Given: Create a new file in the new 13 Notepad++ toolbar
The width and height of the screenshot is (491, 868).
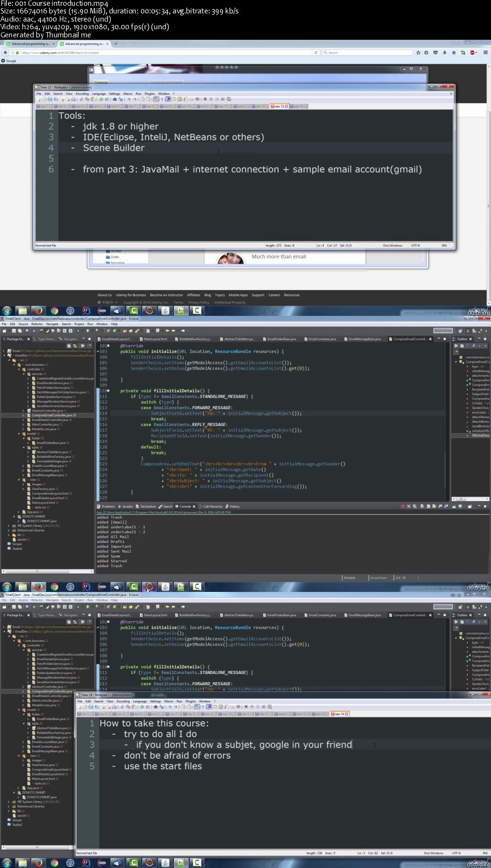Looking at the screenshot, I should point(38,99).
